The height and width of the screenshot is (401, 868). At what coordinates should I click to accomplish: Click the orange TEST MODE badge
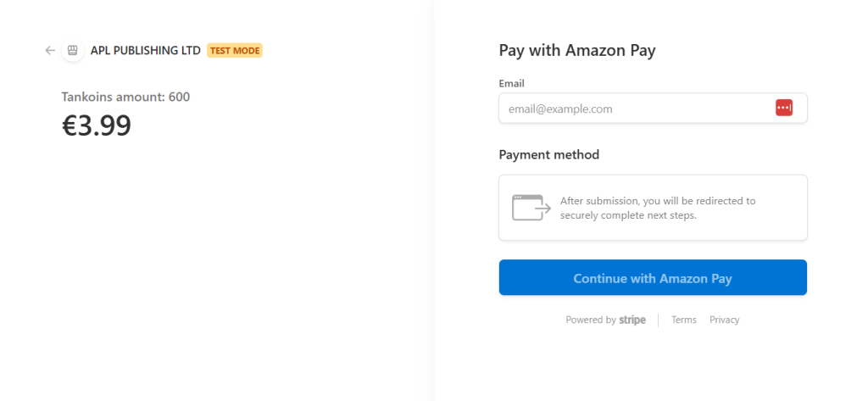click(x=234, y=50)
